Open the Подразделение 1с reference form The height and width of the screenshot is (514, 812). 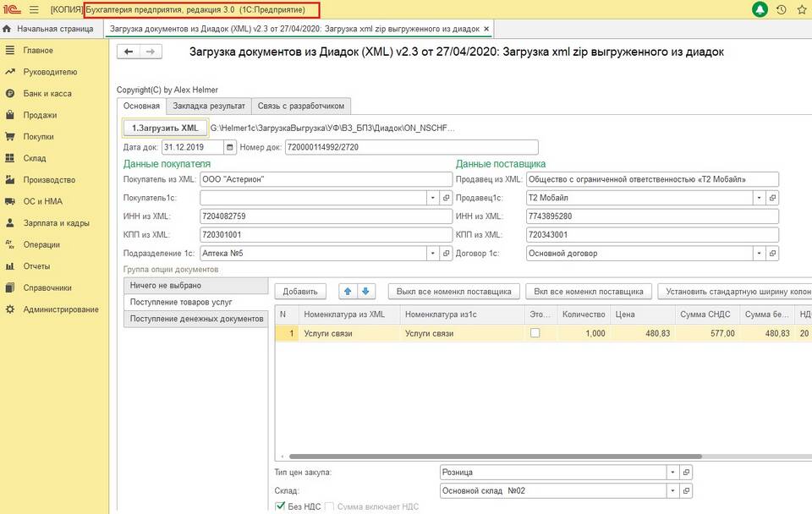(446, 253)
